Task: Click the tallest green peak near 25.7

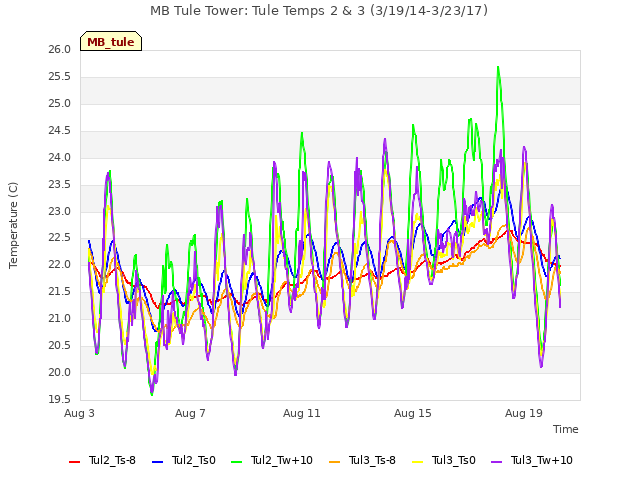Action: click(498, 68)
